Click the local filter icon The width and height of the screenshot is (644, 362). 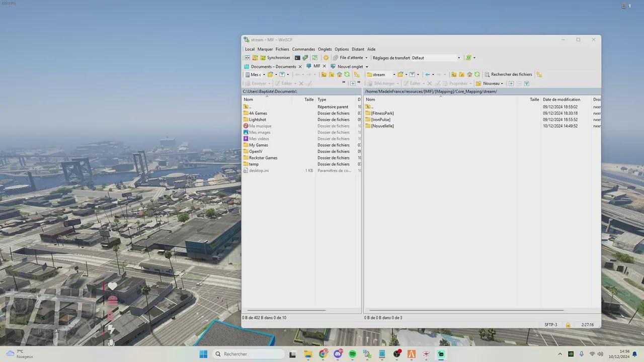pos(282,74)
